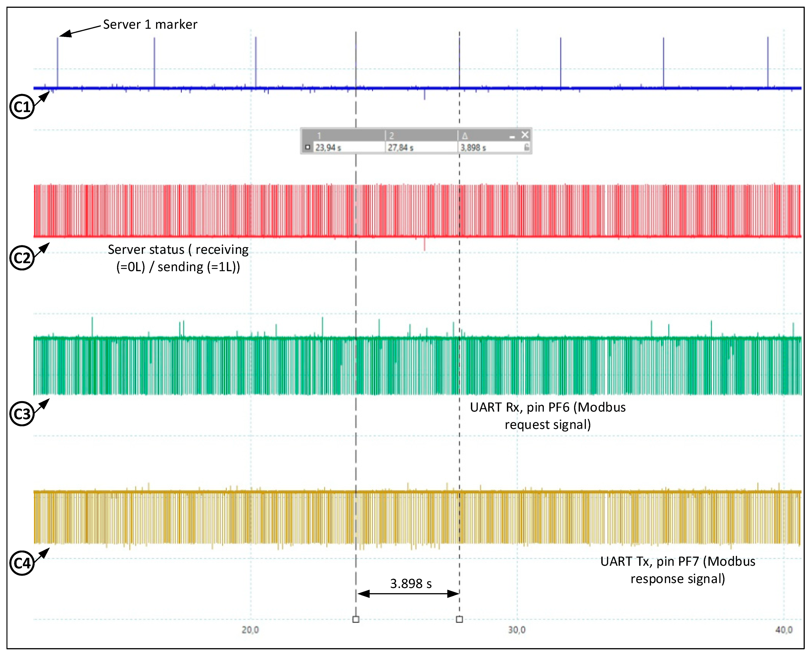Screen dimensions: 812x655
Task: Click column header 2 in ruler legend
Action: tap(392, 136)
